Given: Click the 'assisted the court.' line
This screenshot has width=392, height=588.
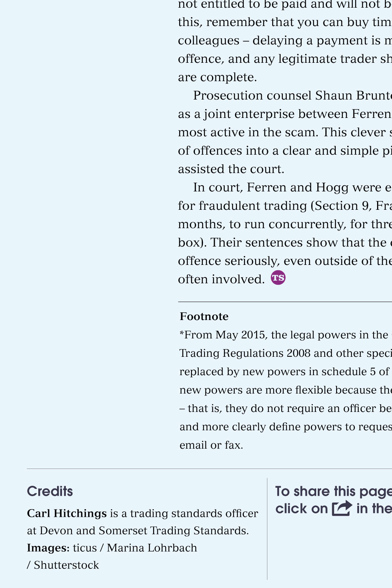Looking at the screenshot, I should [231, 169].
